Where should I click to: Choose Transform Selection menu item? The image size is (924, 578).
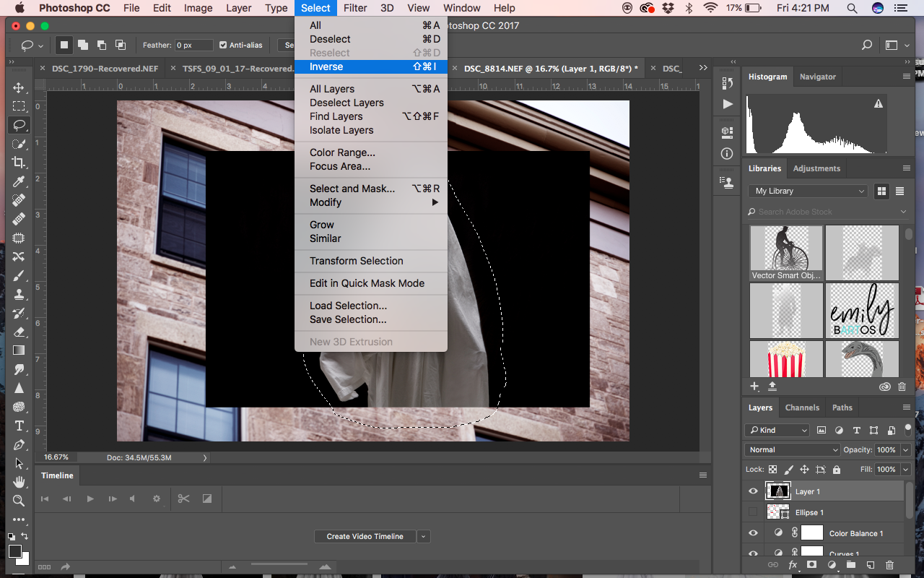[371, 261]
